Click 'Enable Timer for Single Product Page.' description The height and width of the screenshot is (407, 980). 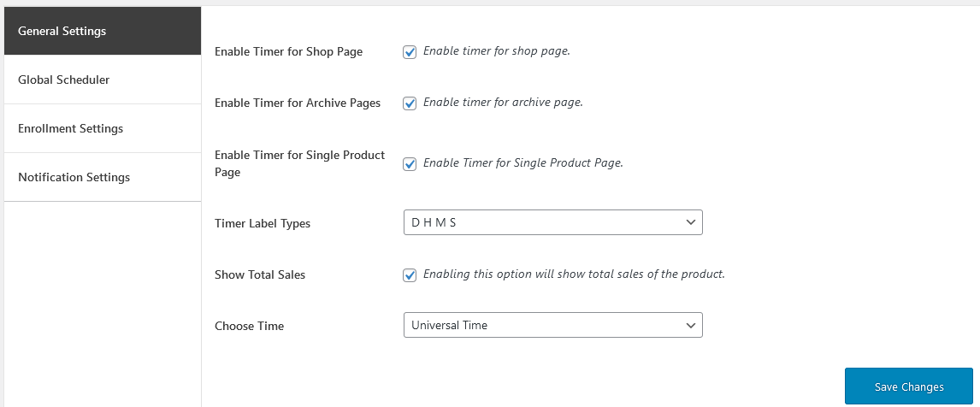[523, 163]
